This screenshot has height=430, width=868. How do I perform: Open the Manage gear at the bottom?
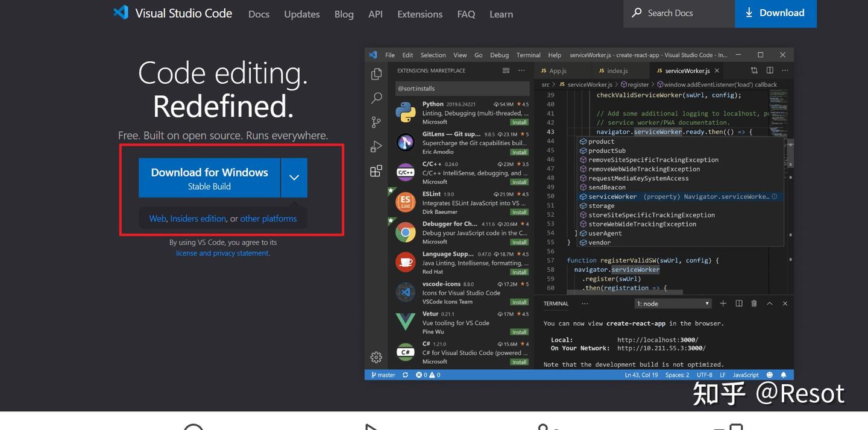coord(376,357)
